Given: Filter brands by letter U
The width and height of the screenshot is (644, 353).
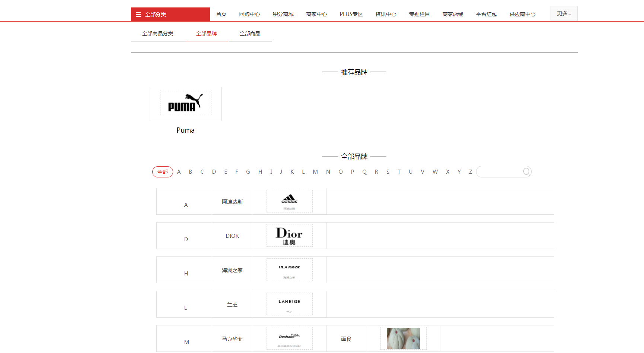Looking at the screenshot, I should click(411, 172).
